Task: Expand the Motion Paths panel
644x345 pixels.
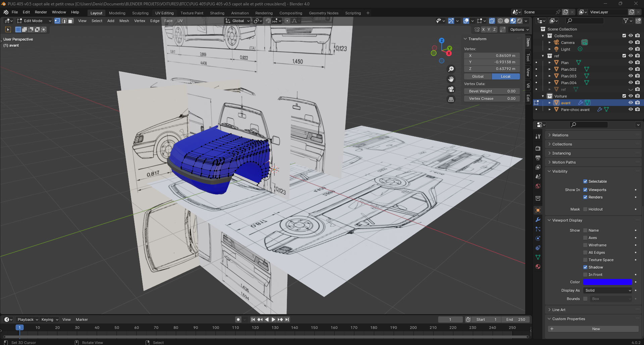Action: [x=564, y=162]
